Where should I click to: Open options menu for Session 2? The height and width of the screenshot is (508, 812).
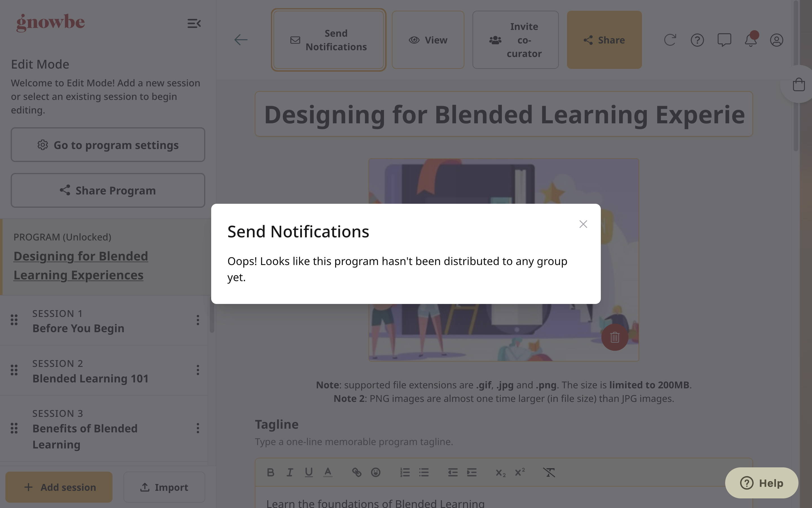198,370
